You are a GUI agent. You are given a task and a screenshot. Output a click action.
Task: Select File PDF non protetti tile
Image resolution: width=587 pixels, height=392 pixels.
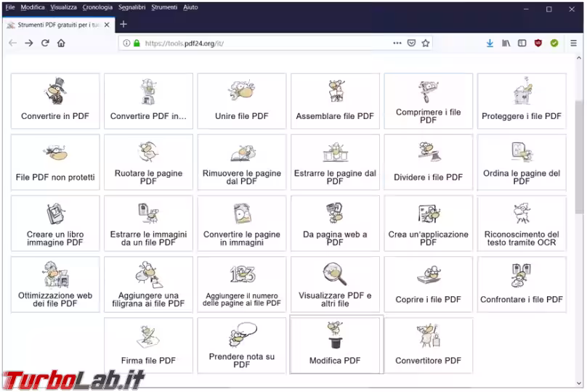55,163
